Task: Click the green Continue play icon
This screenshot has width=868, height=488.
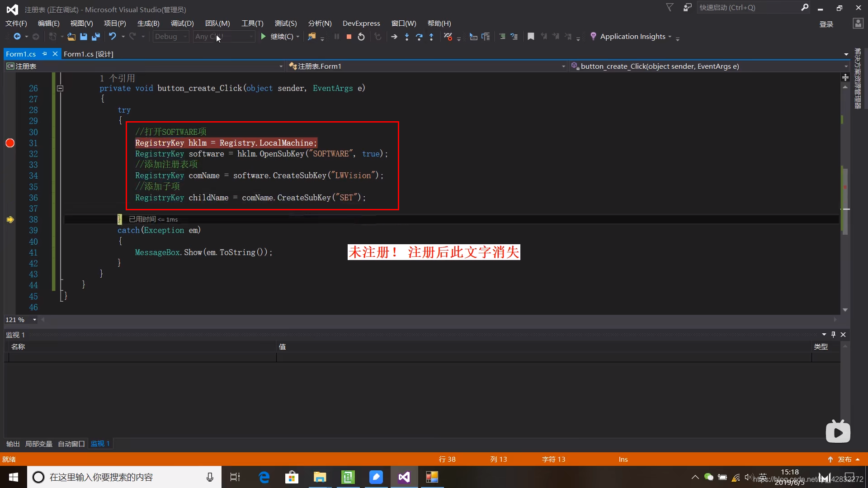Action: (263, 37)
